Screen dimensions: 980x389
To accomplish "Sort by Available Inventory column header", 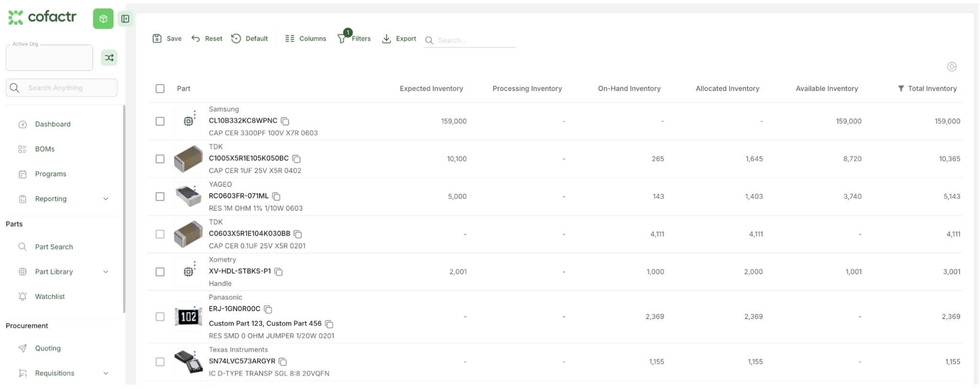I will pos(827,89).
